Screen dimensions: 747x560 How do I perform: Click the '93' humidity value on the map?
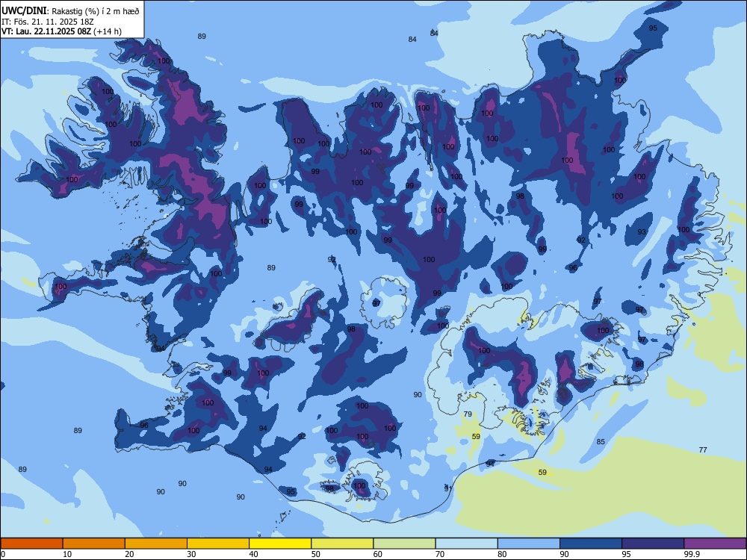[x=642, y=232]
